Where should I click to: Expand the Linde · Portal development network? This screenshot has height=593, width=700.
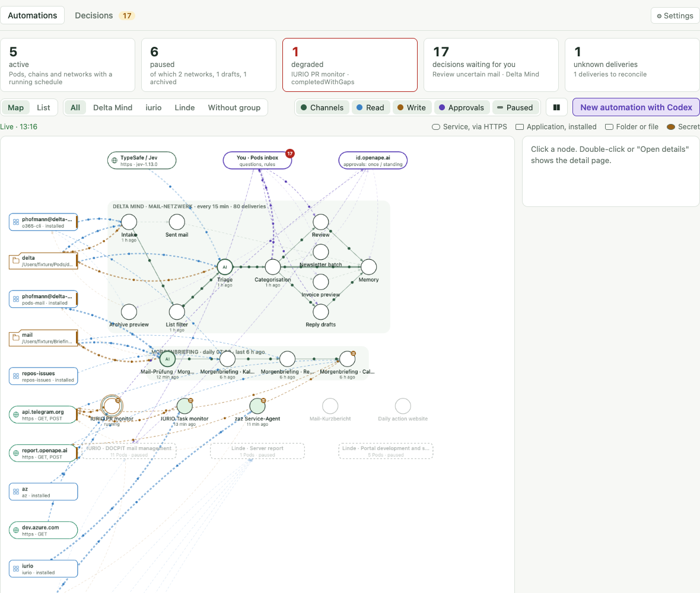[386, 451]
